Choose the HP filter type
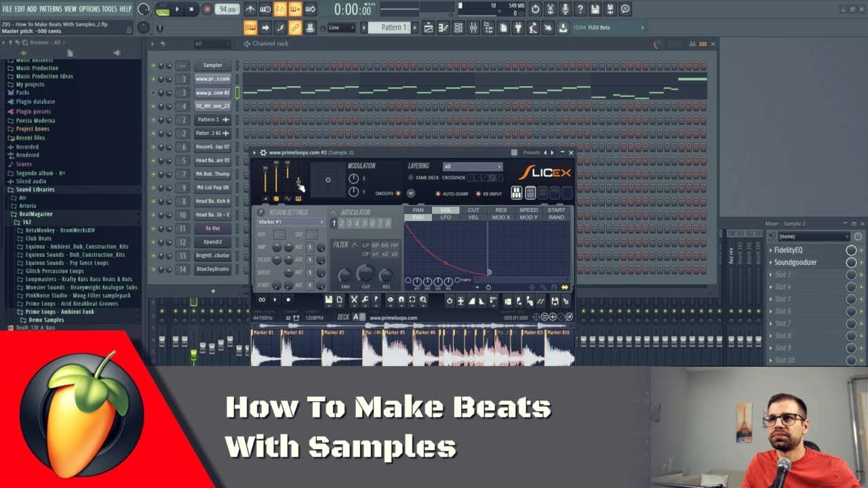The height and width of the screenshot is (488, 868). coord(395,245)
